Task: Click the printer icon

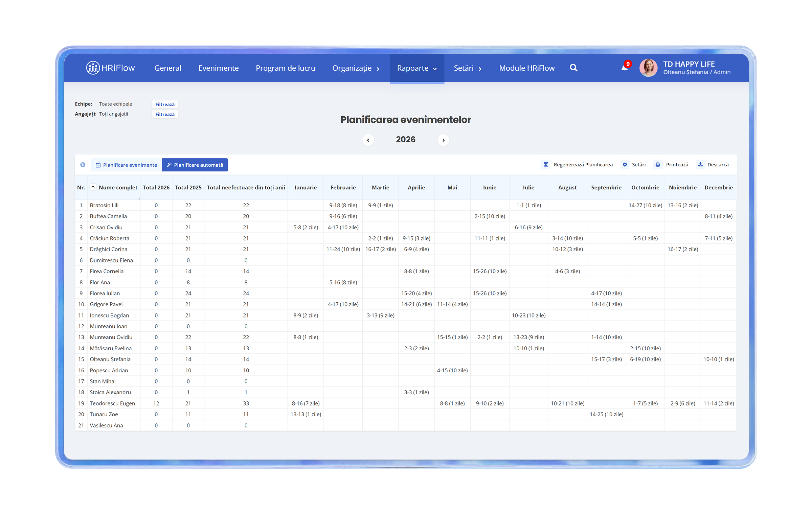Action: click(x=658, y=165)
